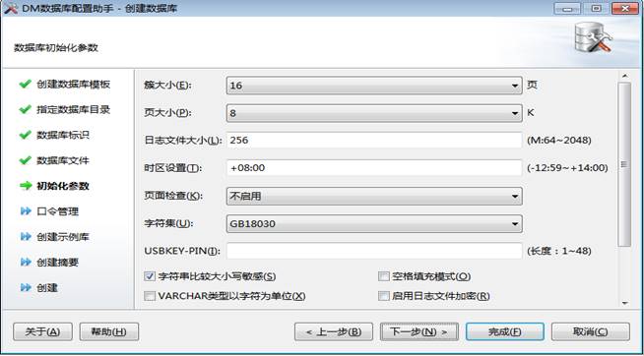
Task: Enable 启用日志文件加密 checkbox
Action: 384,296
